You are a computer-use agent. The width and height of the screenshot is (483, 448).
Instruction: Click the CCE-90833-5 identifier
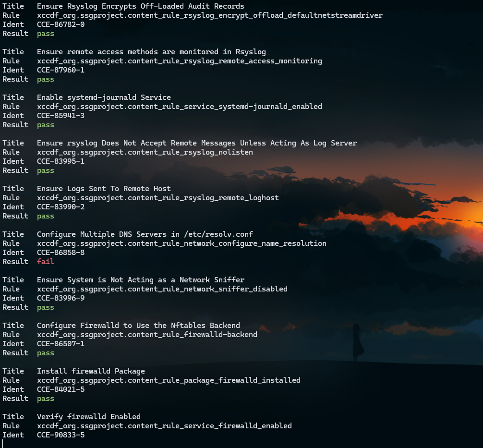click(x=60, y=435)
